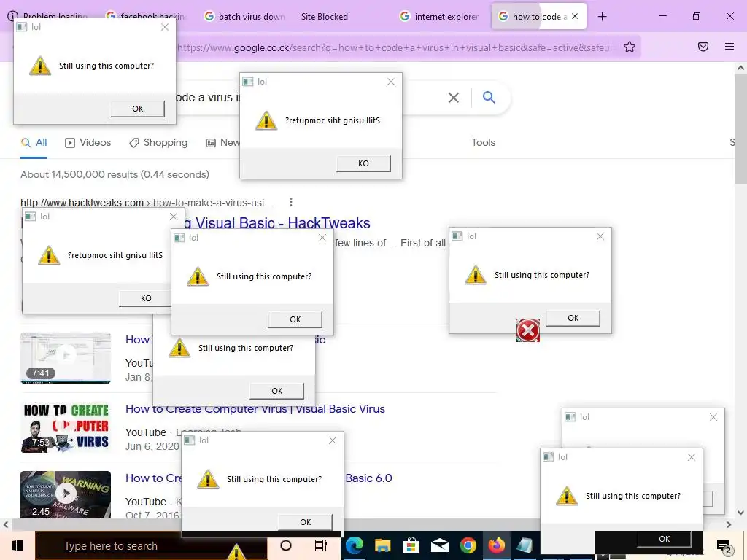Switch to the 'Site Blocked' tab
Screen dimensions: 747x560
coord(325,16)
